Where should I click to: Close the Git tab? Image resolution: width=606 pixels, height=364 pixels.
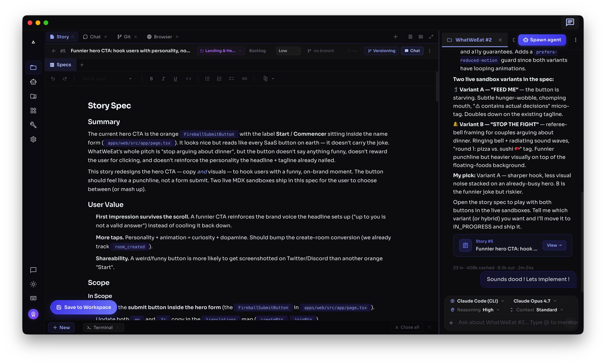point(135,37)
